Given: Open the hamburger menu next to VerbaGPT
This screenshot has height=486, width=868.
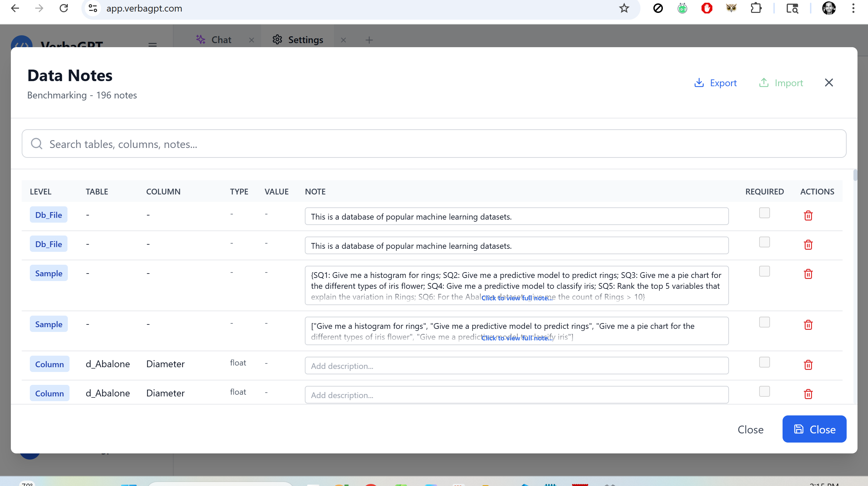Looking at the screenshot, I should 152,45.
